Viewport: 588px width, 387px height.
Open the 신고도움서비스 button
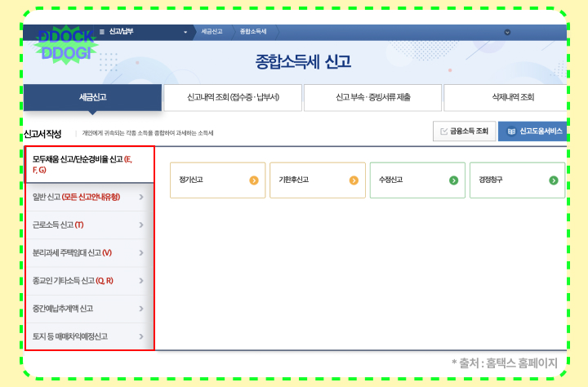click(532, 131)
